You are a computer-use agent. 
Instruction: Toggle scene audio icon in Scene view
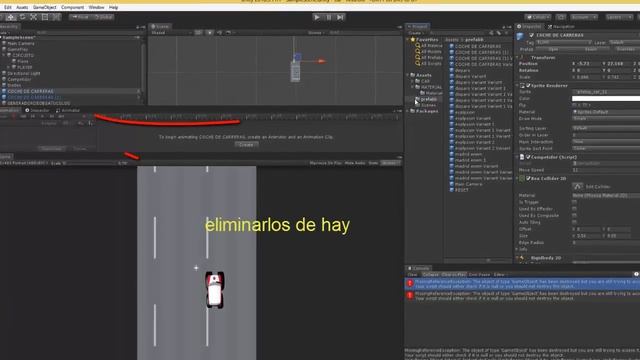[219, 33]
